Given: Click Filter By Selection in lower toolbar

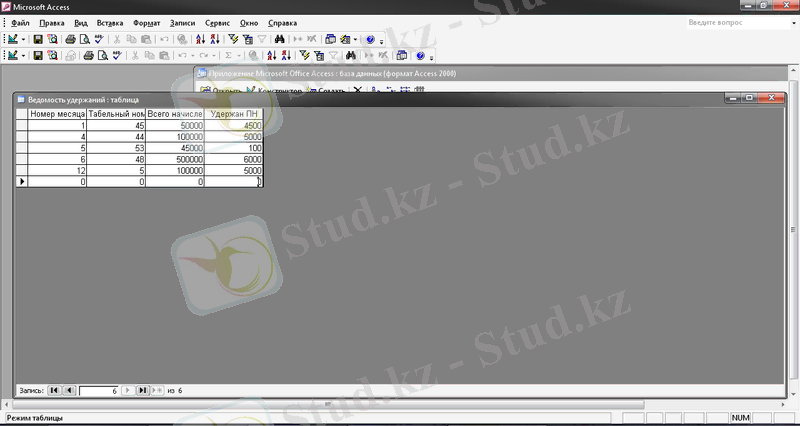Looking at the screenshot, I should [x=305, y=56].
